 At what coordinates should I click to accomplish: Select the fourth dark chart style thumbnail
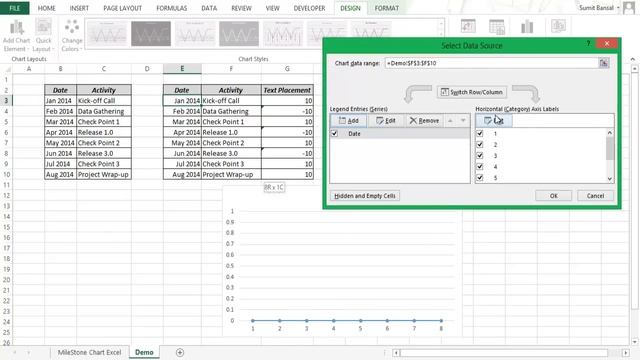point(239,33)
